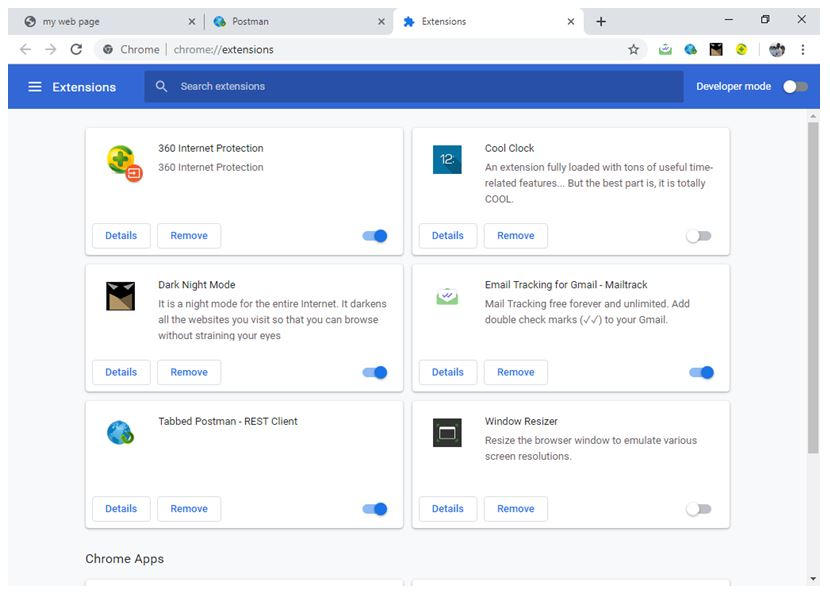830x603 pixels.
Task: Click the 'Window Resizer' extension title
Action: coord(521,421)
